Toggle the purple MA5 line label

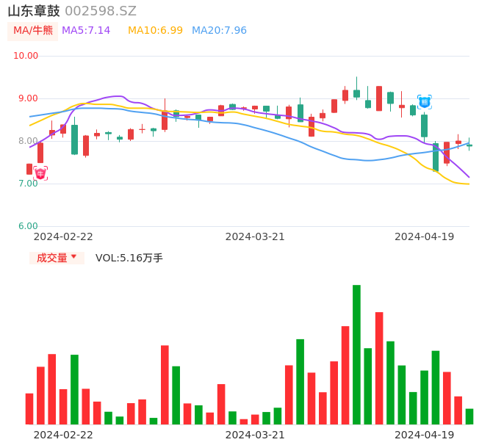(86, 31)
